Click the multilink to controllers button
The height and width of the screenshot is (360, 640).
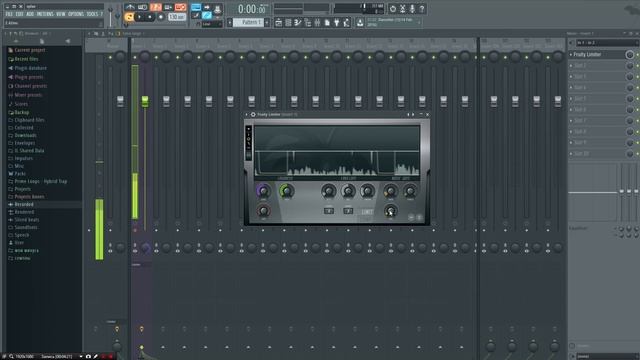(218, 8)
